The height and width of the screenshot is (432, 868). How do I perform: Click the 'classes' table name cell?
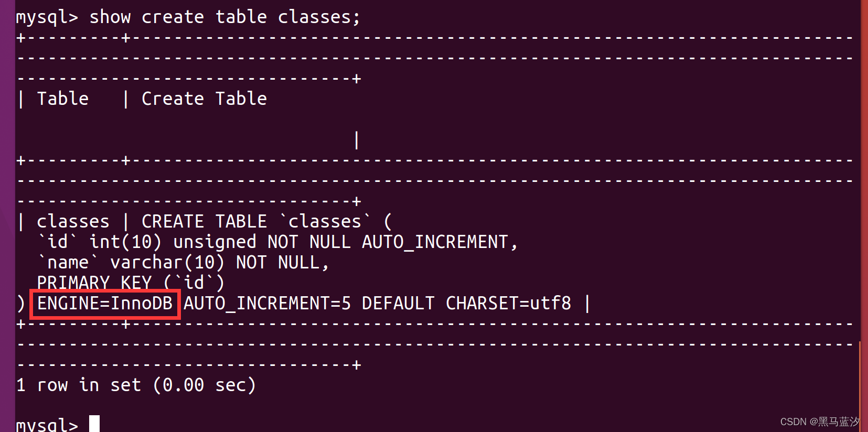click(x=73, y=222)
